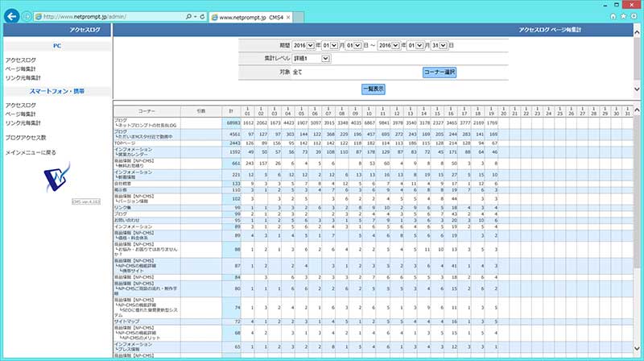
Task: Open the end year 2016 dropdown
Action: (x=389, y=45)
